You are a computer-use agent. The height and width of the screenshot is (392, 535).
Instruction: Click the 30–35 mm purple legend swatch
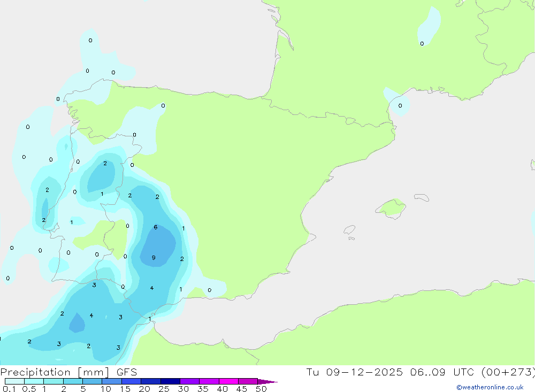coord(189,381)
